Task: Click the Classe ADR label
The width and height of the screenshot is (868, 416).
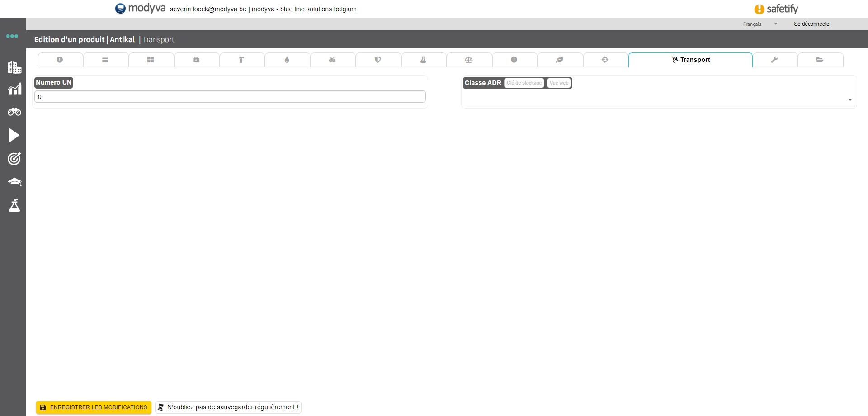Action: point(483,83)
